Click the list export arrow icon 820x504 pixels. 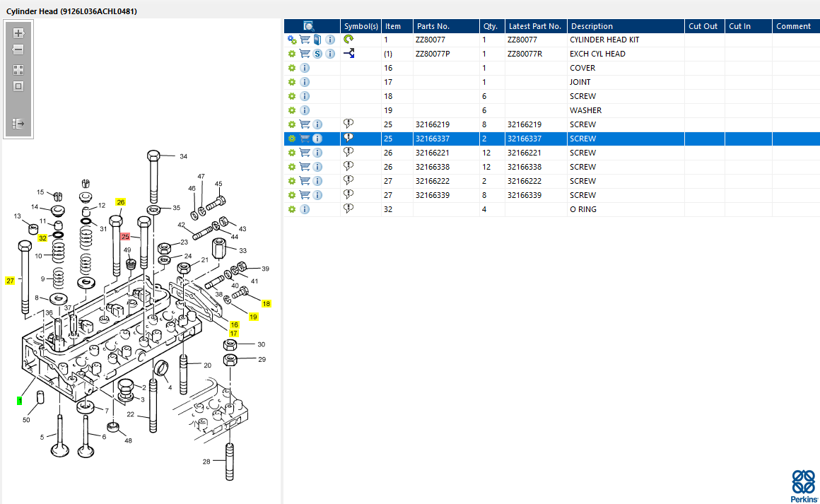pyautogui.click(x=18, y=124)
